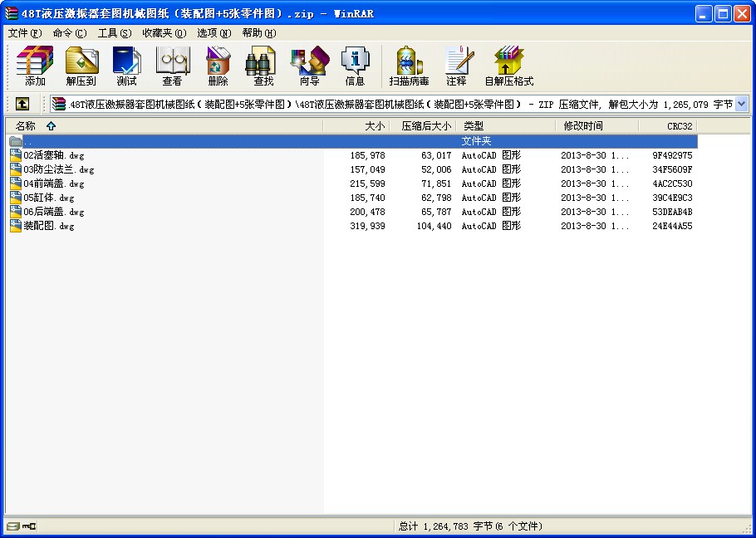Open the 命令(C) menu
The height and width of the screenshot is (538, 756).
click(70, 33)
